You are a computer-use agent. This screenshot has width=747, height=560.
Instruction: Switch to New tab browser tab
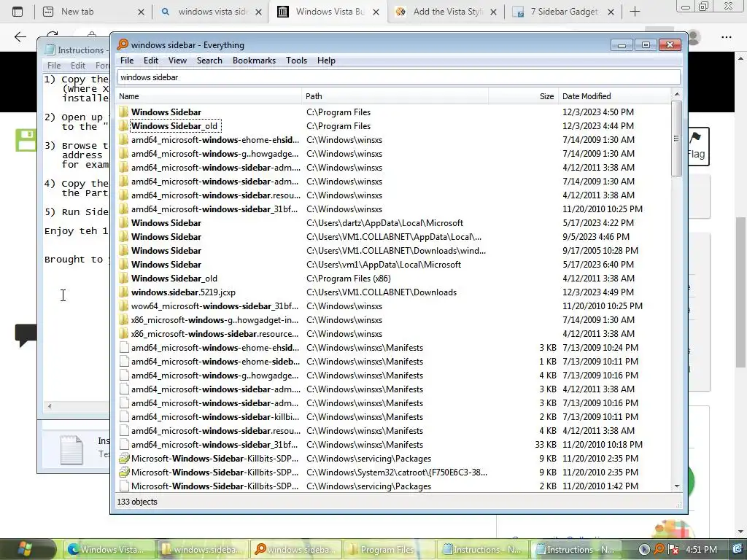tap(93, 12)
